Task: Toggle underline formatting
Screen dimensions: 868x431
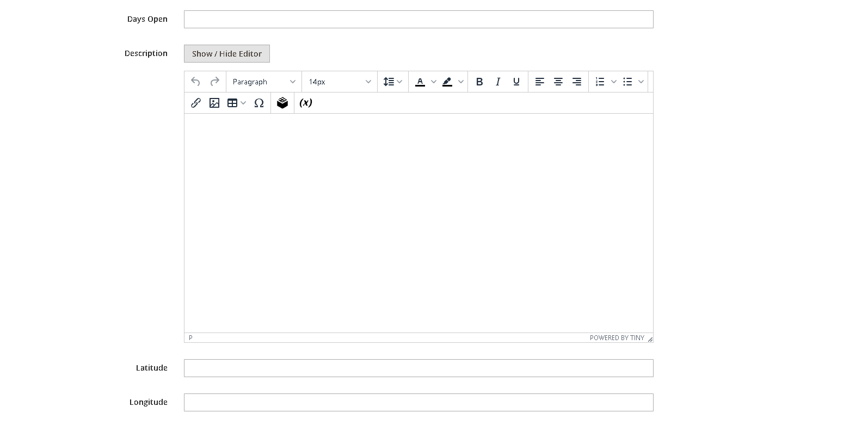Action: (x=516, y=82)
